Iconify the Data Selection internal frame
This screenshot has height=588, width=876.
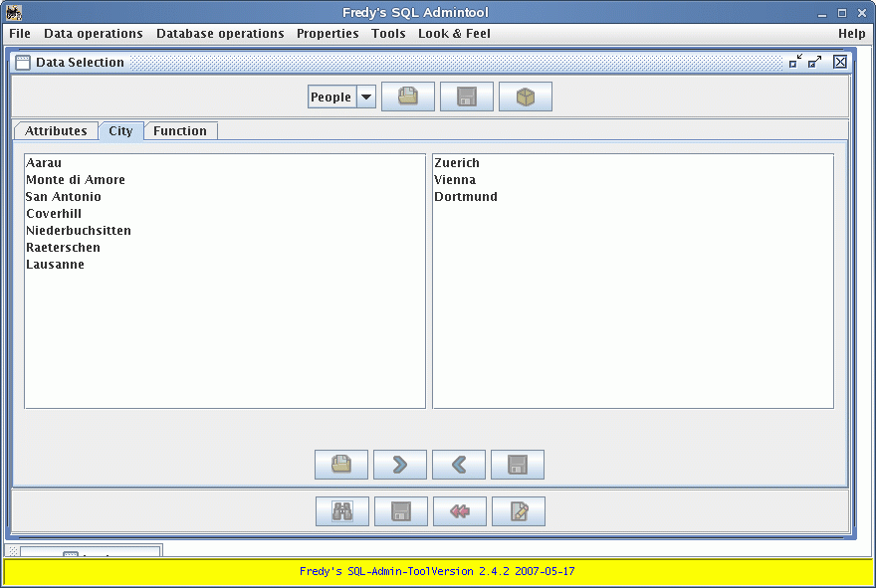794,62
